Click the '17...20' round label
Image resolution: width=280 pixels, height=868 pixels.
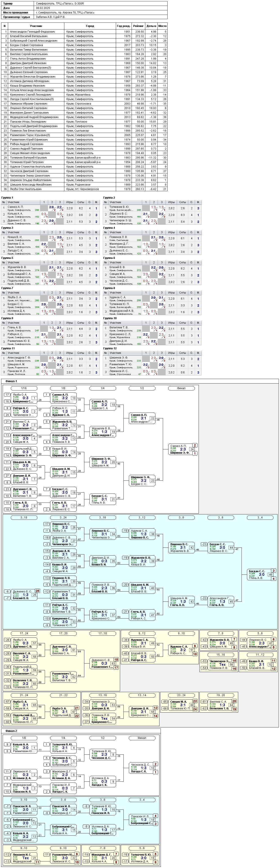(63, 633)
